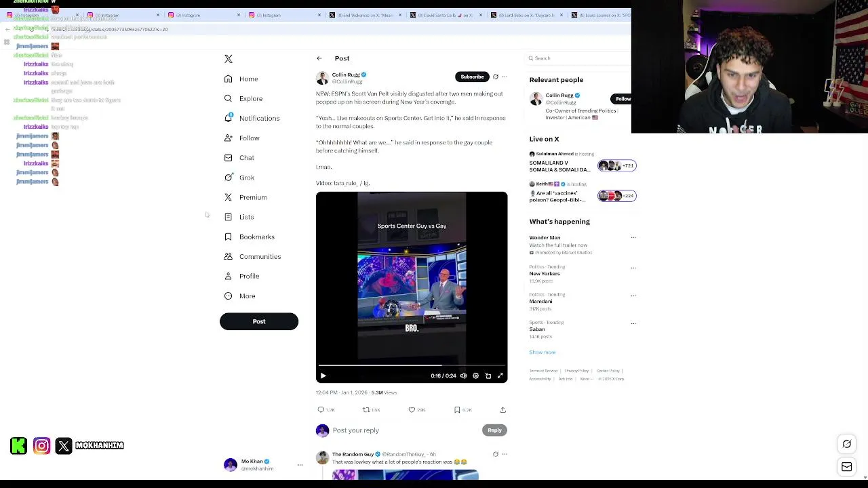The image size is (868, 488).
Task: Click the Communities icon in the sidebar
Action: coord(229,256)
